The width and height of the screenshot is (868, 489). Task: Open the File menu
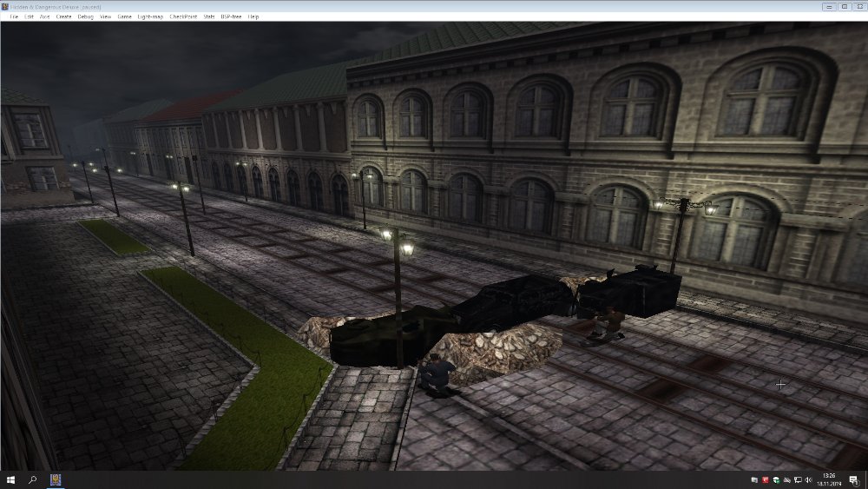[x=14, y=17]
